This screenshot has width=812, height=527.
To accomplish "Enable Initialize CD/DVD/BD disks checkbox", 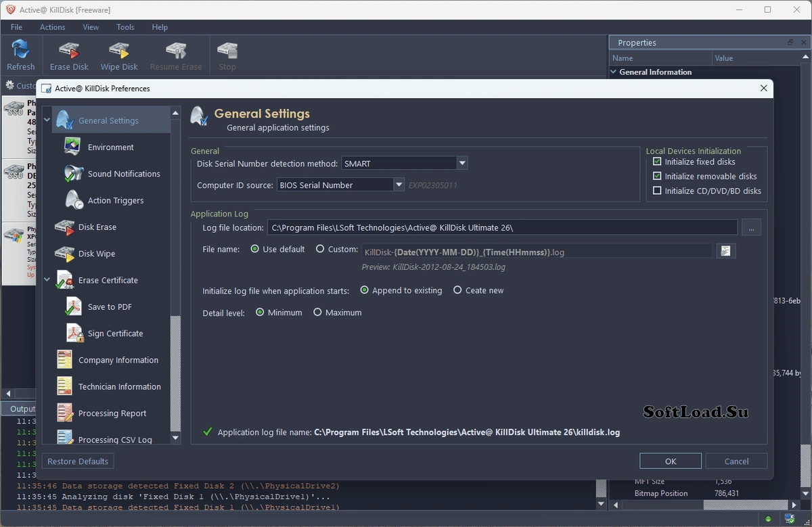I will click(657, 191).
